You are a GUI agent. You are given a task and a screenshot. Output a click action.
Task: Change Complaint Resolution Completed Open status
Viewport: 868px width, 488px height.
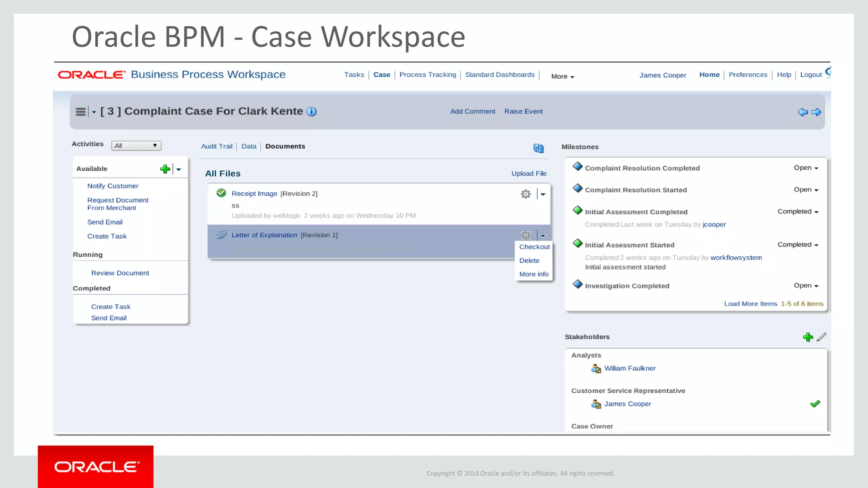coord(806,168)
